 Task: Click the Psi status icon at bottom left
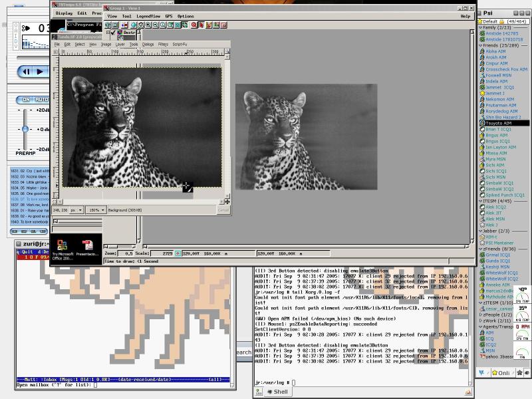[481, 373]
